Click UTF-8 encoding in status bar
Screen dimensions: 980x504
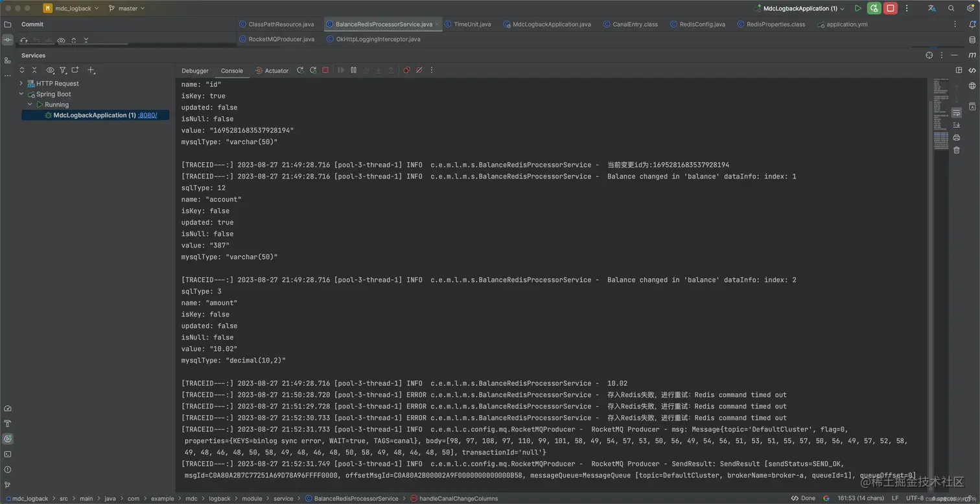(x=915, y=498)
